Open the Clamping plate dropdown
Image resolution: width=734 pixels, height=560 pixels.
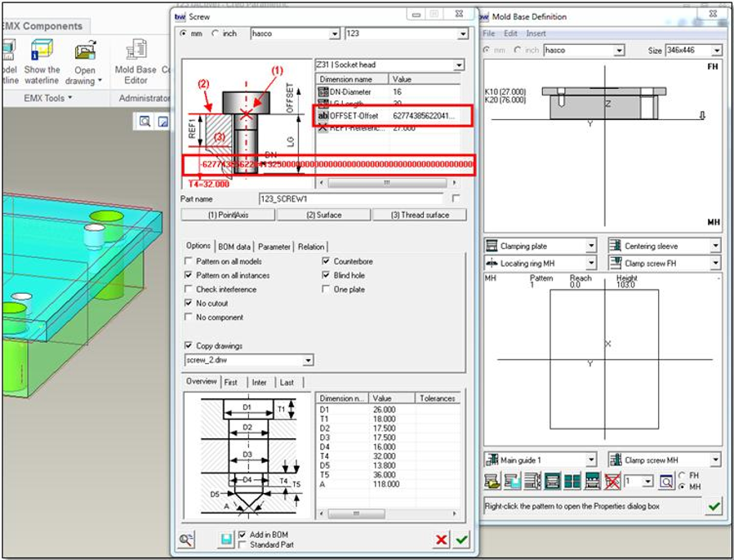(x=591, y=246)
